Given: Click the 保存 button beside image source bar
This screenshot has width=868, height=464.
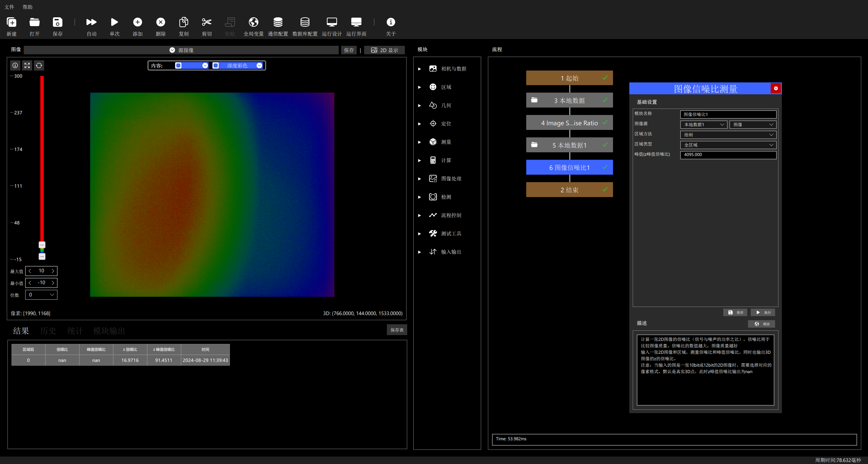Looking at the screenshot, I should (349, 50).
